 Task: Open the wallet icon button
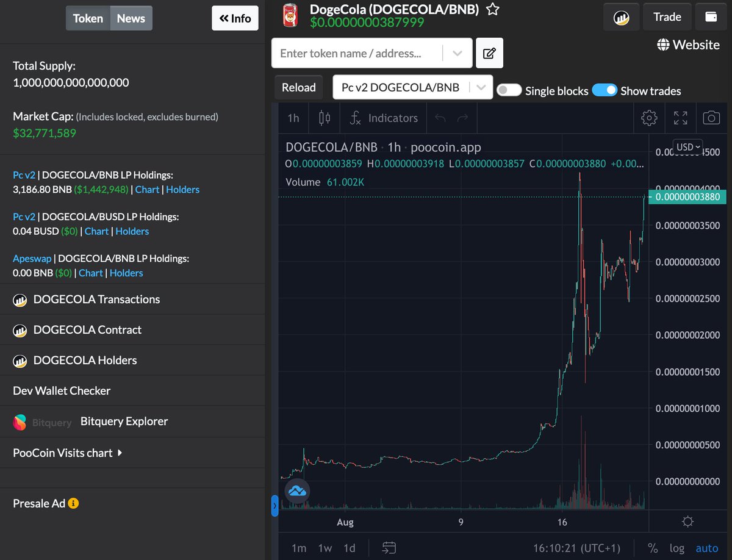coord(711,17)
